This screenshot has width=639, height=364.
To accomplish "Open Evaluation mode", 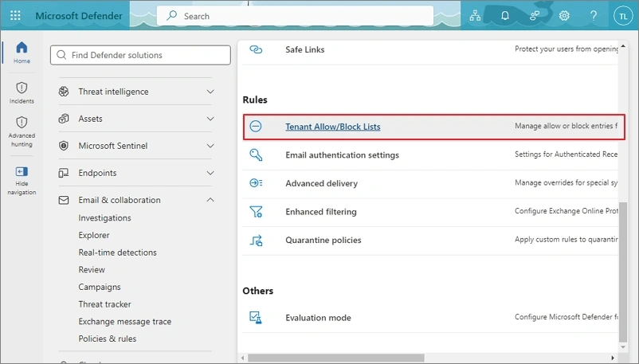I will coord(318,318).
